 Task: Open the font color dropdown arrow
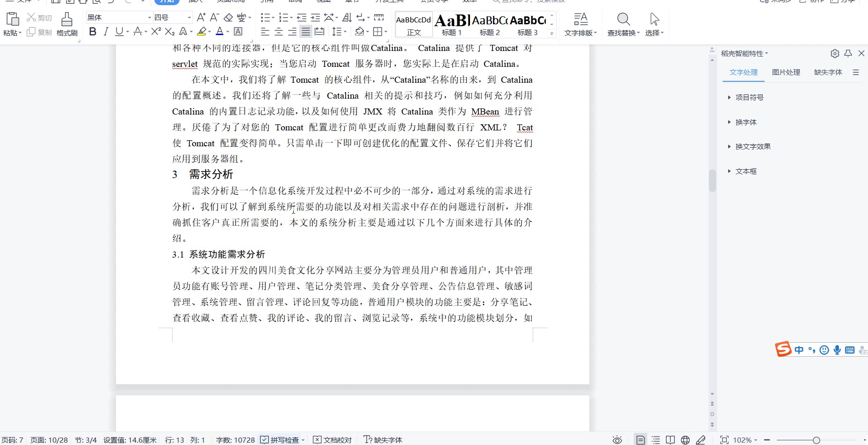[228, 32]
